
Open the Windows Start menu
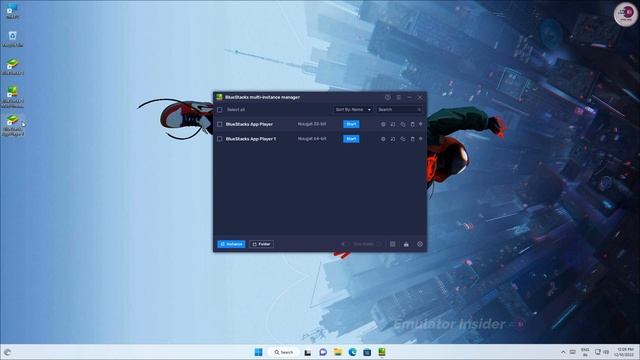click(258, 352)
